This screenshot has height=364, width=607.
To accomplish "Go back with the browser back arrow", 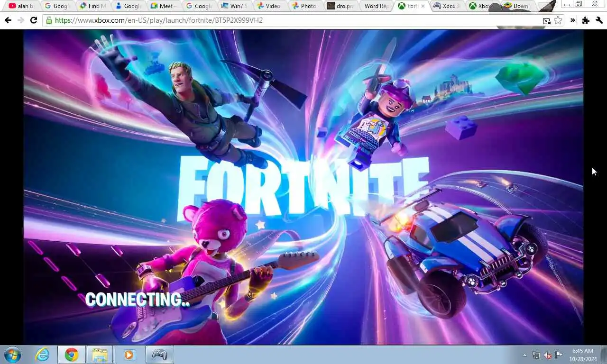I will [8, 20].
